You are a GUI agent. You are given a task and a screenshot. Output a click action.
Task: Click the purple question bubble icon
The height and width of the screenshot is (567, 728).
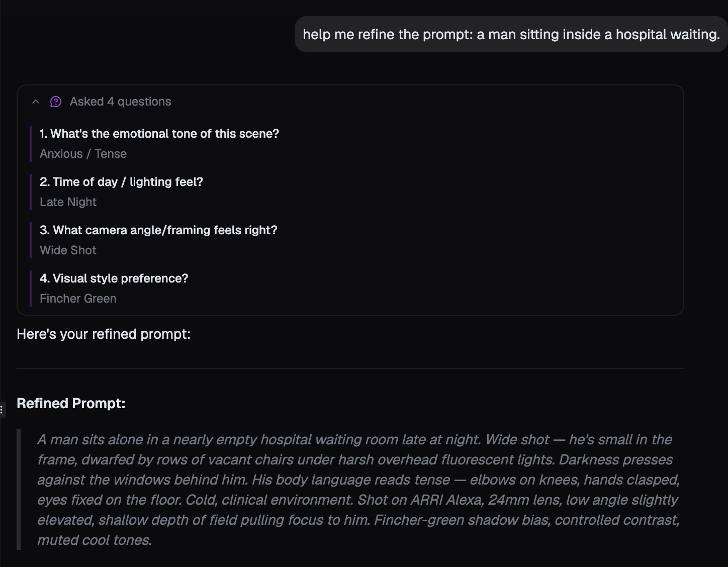tap(56, 102)
